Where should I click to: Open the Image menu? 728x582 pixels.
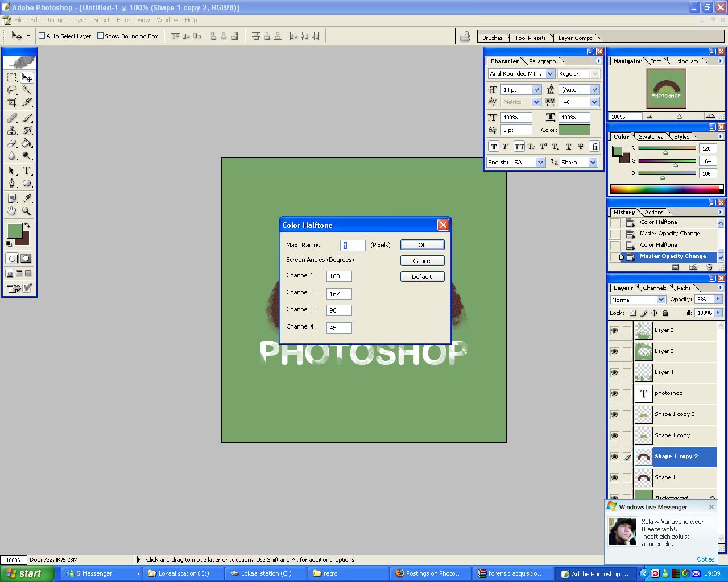click(56, 20)
